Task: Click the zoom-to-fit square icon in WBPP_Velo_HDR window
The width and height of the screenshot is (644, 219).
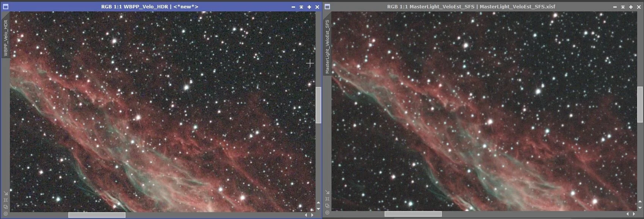Action: pyautogui.click(x=5, y=200)
